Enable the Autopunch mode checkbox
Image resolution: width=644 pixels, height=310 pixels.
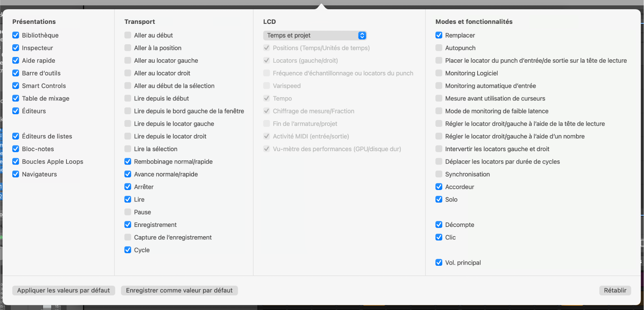(x=439, y=48)
